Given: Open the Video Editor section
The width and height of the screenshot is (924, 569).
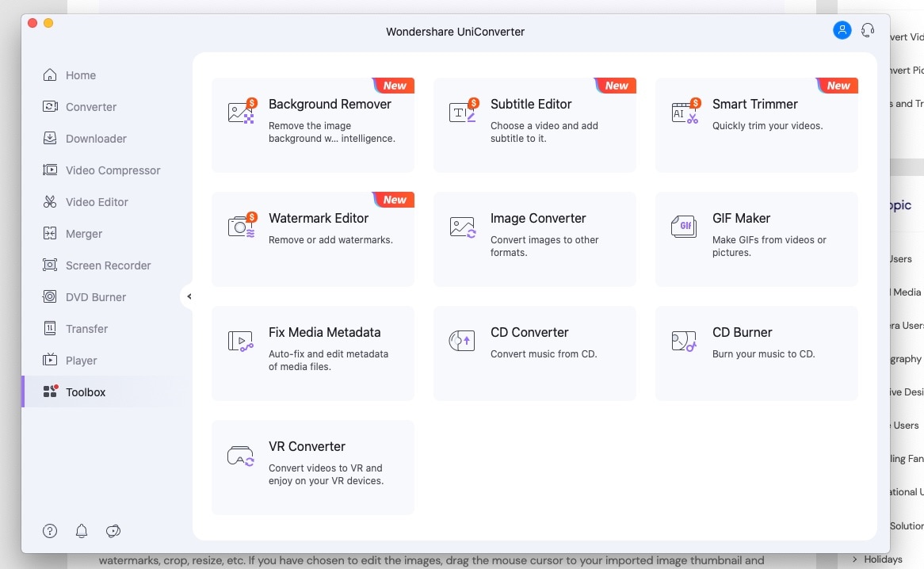Looking at the screenshot, I should (97, 202).
